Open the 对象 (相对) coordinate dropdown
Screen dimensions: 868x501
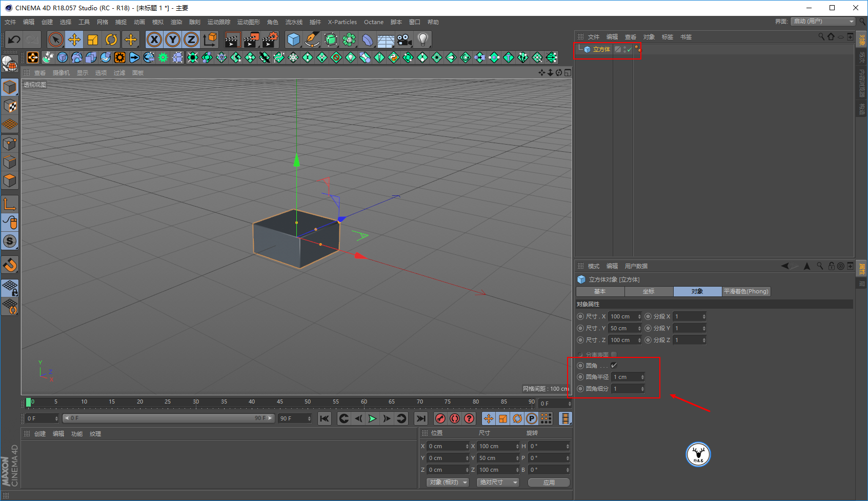click(449, 483)
